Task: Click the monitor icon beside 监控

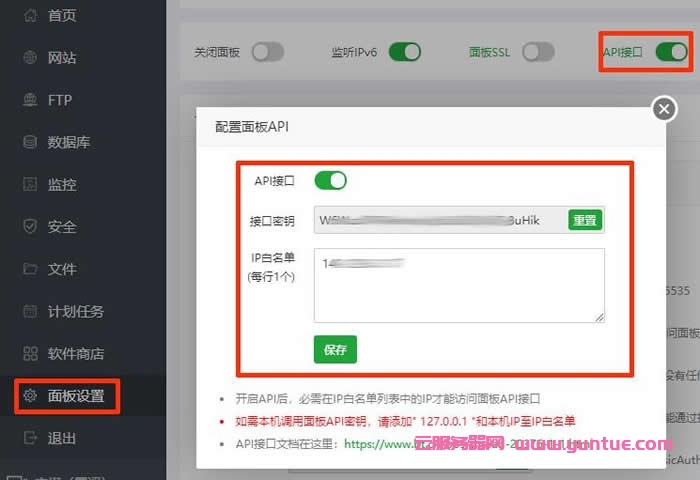Action: click(x=29, y=185)
